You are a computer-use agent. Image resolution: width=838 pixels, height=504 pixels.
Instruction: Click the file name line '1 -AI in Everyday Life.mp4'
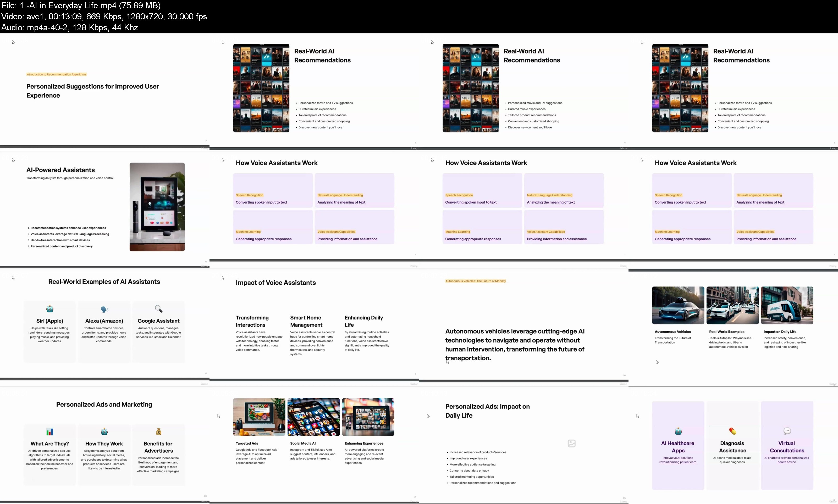coord(81,5)
